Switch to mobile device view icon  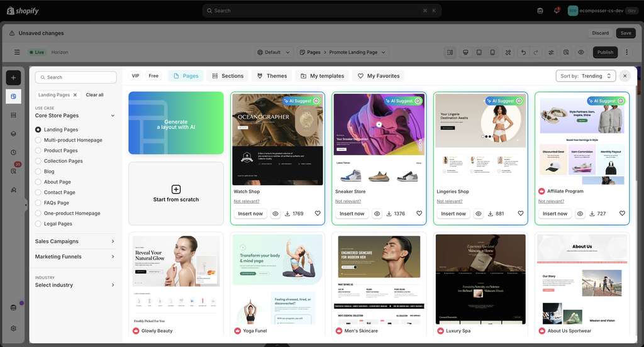(x=492, y=52)
